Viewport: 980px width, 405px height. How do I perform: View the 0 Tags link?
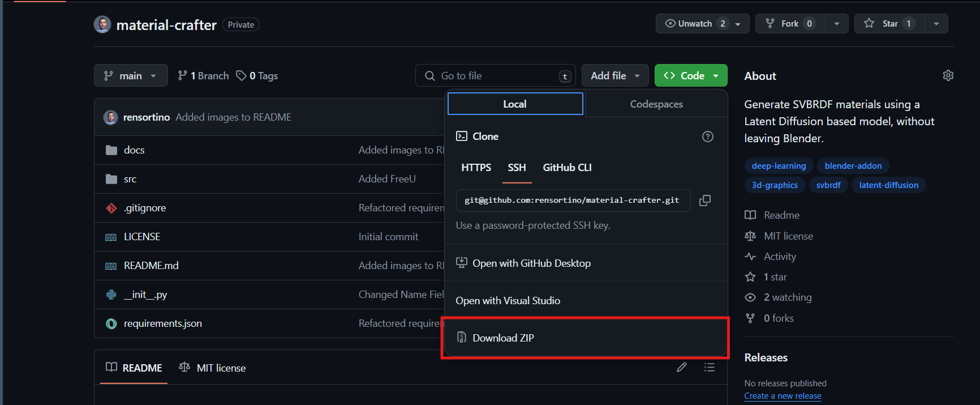point(257,75)
